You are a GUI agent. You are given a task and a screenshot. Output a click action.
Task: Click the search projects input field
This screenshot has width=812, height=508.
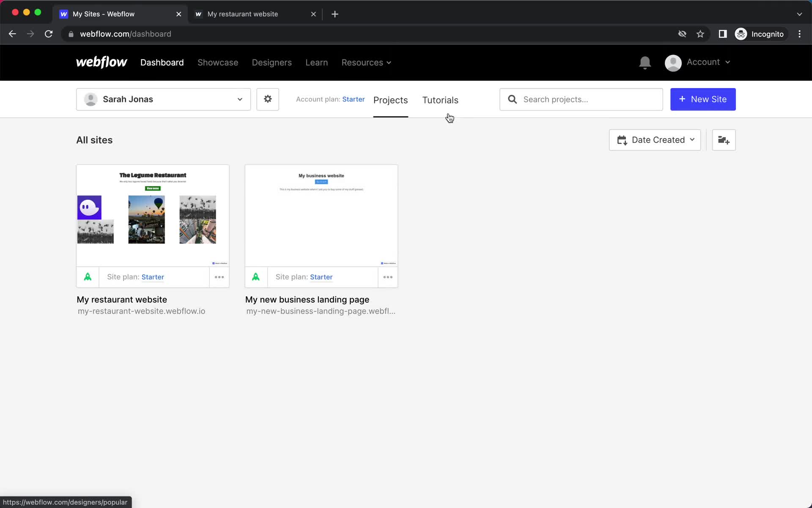tap(581, 99)
